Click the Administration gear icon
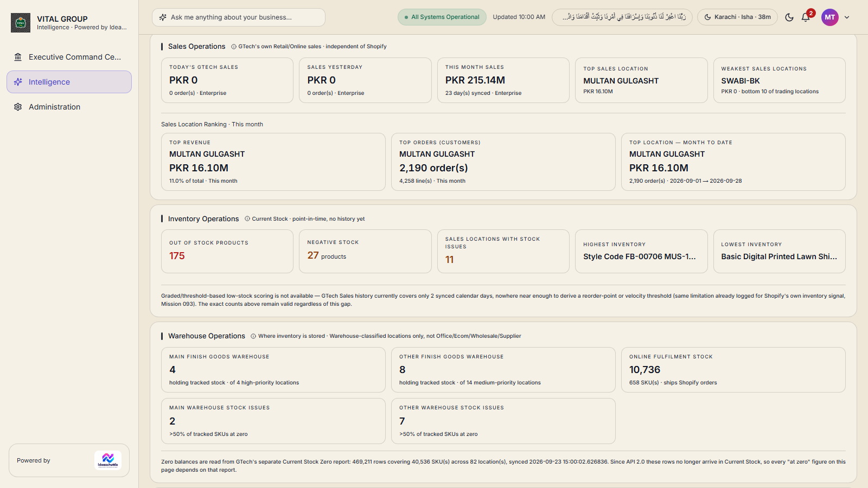Screen dimensions: 868x488 click(x=18, y=107)
